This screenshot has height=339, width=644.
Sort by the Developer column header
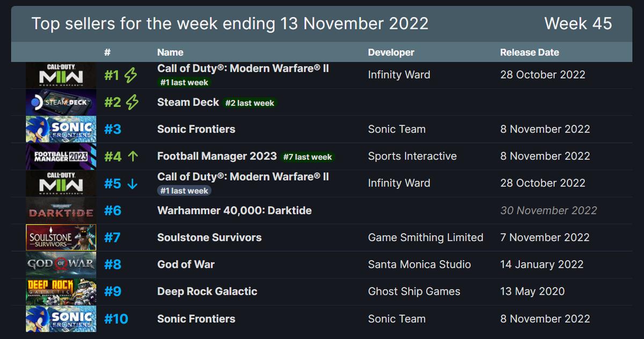391,53
